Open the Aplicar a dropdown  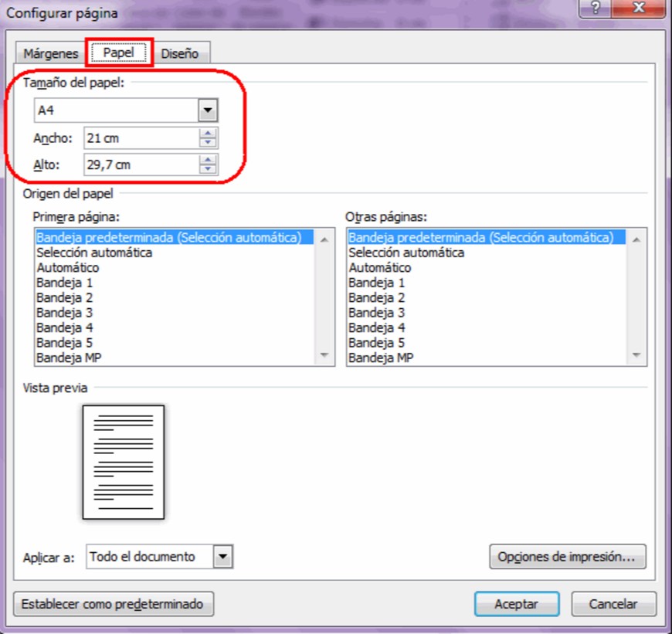(x=223, y=557)
